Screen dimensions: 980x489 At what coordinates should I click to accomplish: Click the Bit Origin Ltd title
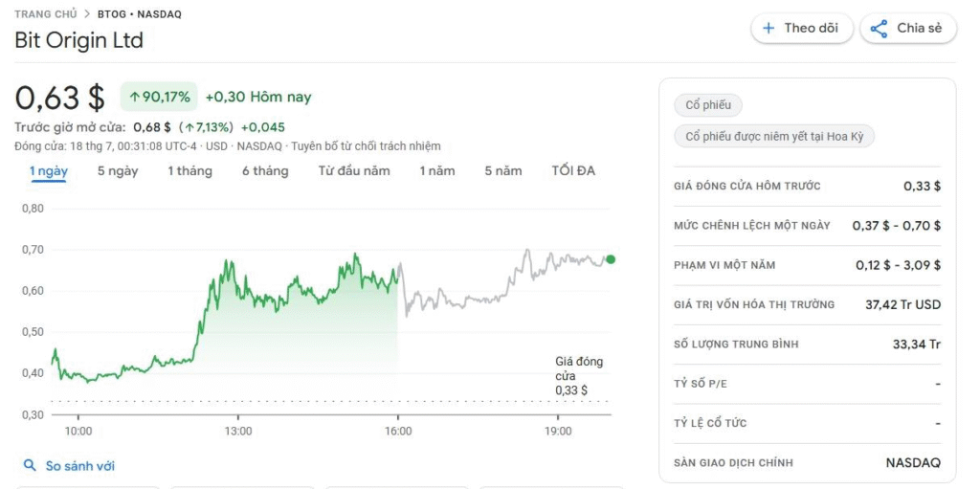[x=78, y=40]
